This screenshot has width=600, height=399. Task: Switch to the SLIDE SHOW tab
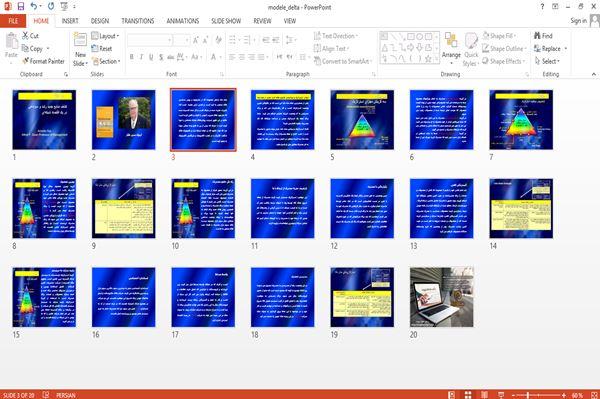[226, 21]
